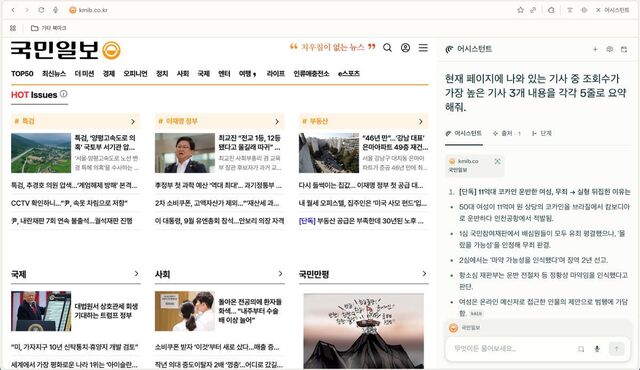Expand the 이재명 정부 section arrow
Screen dimensions: 640x370
pyautogui.click(x=277, y=122)
